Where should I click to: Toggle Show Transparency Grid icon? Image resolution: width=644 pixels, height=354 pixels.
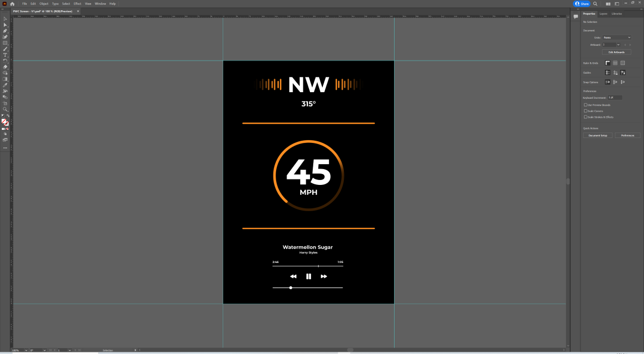(623, 63)
